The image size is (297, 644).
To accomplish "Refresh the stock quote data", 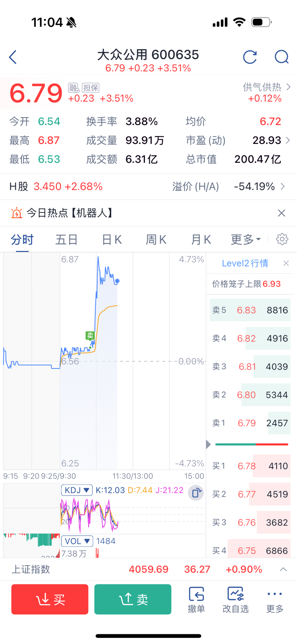I will click(250, 57).
